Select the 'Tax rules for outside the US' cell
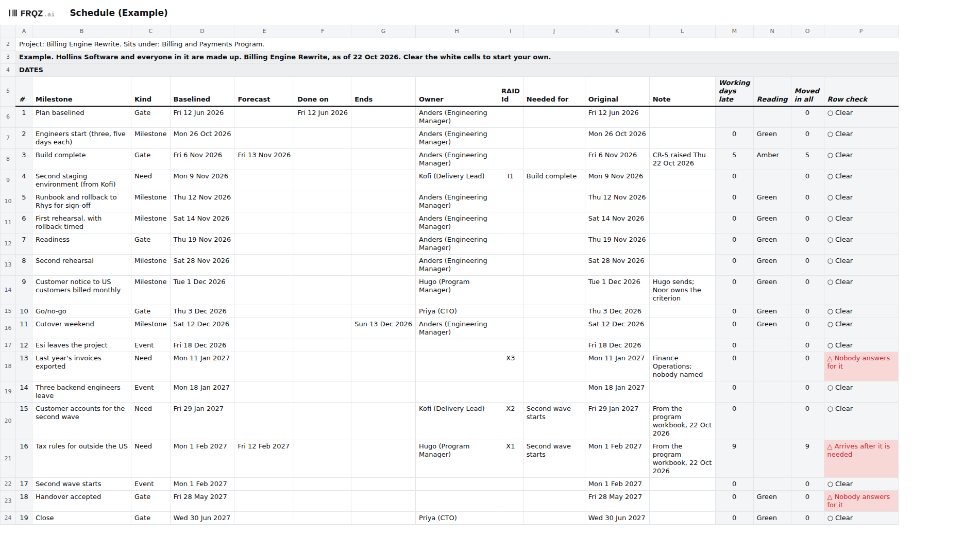The width and height of the screenshot is (980, 533). pos(81,459)
